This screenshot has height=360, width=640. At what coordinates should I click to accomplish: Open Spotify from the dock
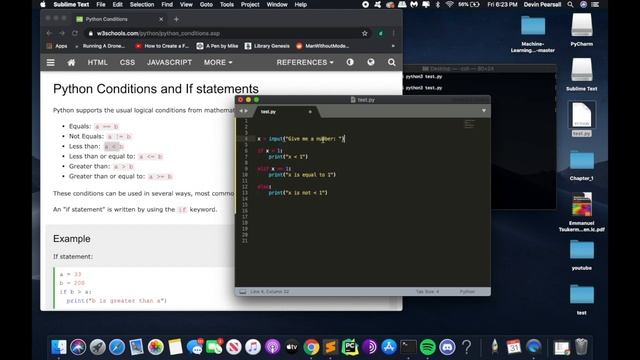point(428,347)
